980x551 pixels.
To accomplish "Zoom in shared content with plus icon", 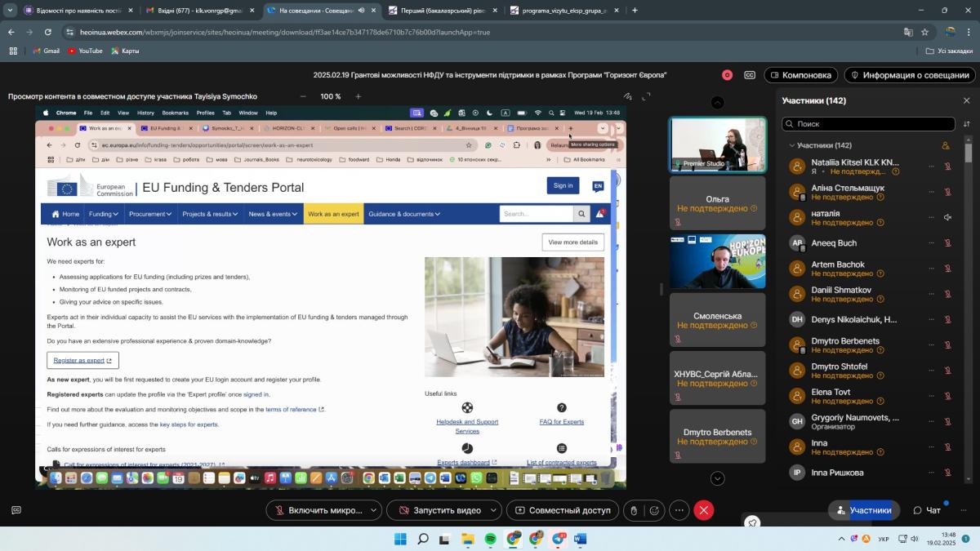I will [358, 96].
